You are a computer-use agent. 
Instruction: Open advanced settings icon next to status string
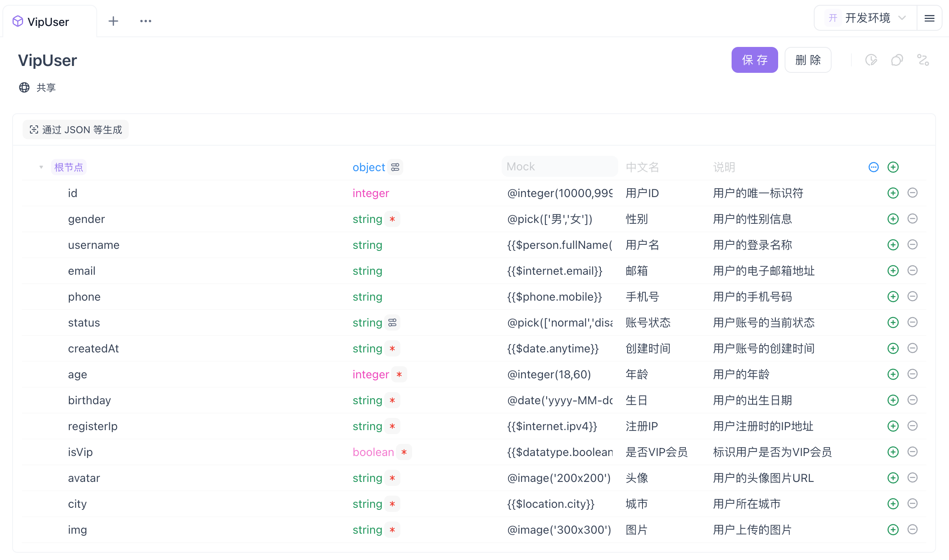coord(392,322)
